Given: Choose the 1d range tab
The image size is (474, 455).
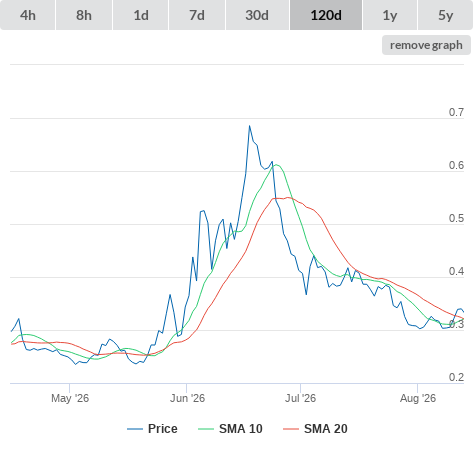Looking at the screenshot, I should click(x=141, y=15).
